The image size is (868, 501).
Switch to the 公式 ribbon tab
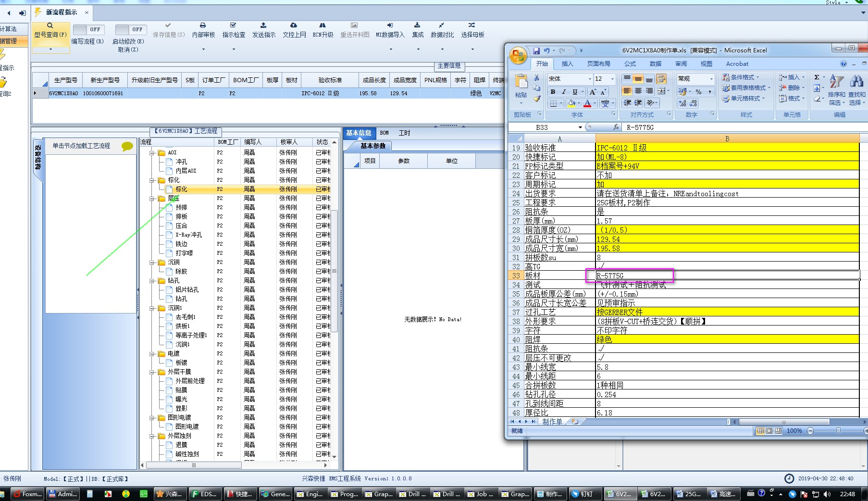click(630, 64)
